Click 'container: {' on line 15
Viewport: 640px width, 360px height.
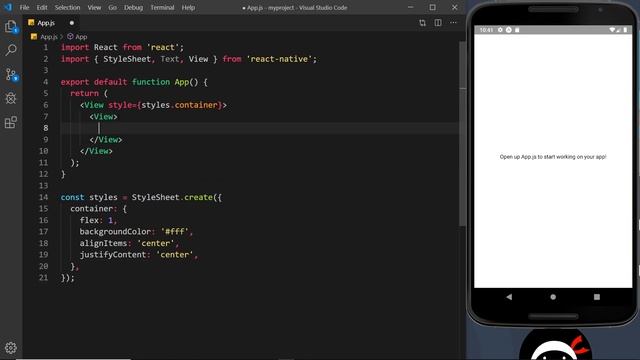click(98, 209)
